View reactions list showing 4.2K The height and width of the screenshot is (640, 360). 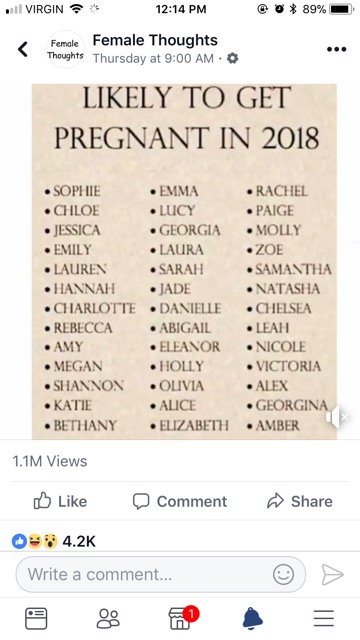[x=54, y=541]
